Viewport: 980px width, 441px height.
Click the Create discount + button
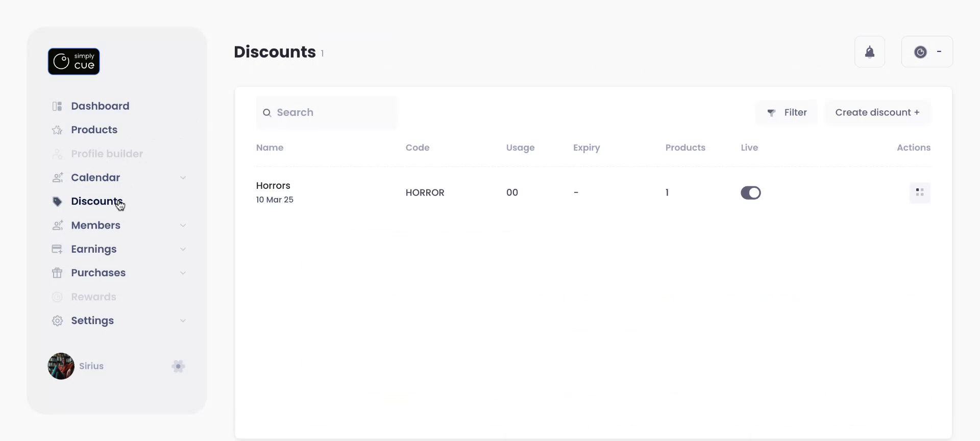click(877, 112)
